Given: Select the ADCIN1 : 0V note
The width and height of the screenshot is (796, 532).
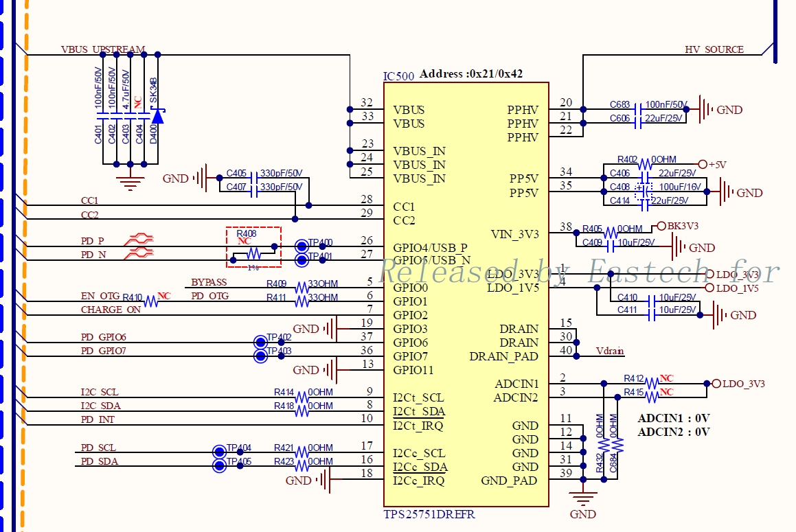Looking at the screenshot, I should coord(674,418).
